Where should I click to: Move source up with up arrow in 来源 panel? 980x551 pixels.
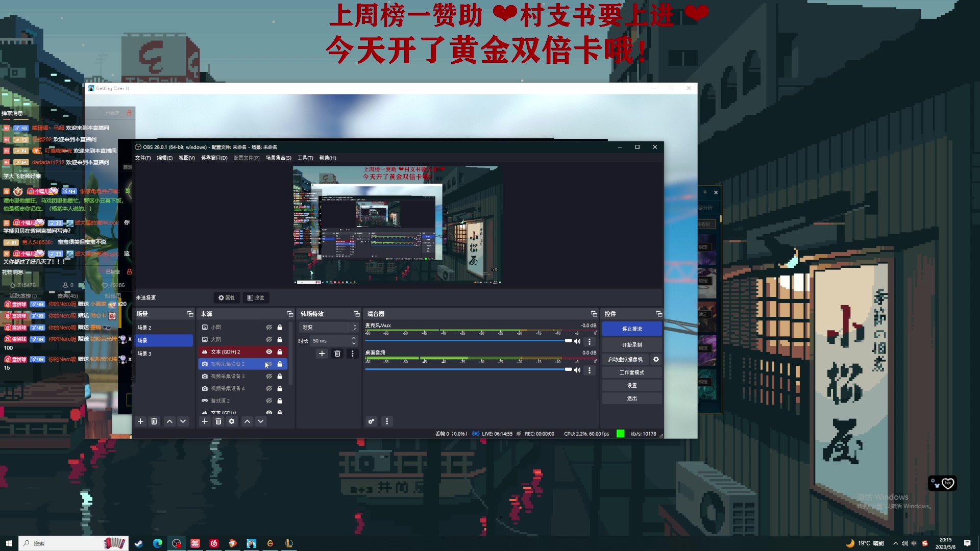tap(247, 421)
